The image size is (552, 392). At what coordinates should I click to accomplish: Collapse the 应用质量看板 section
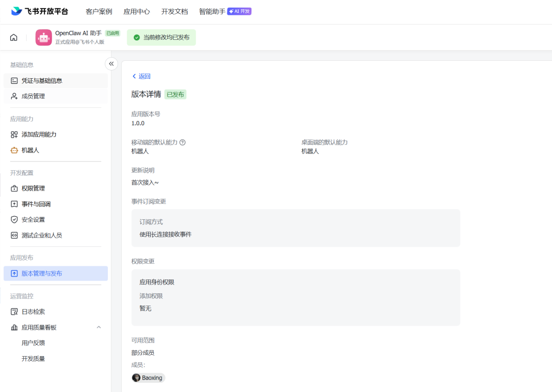coord(99,327)
